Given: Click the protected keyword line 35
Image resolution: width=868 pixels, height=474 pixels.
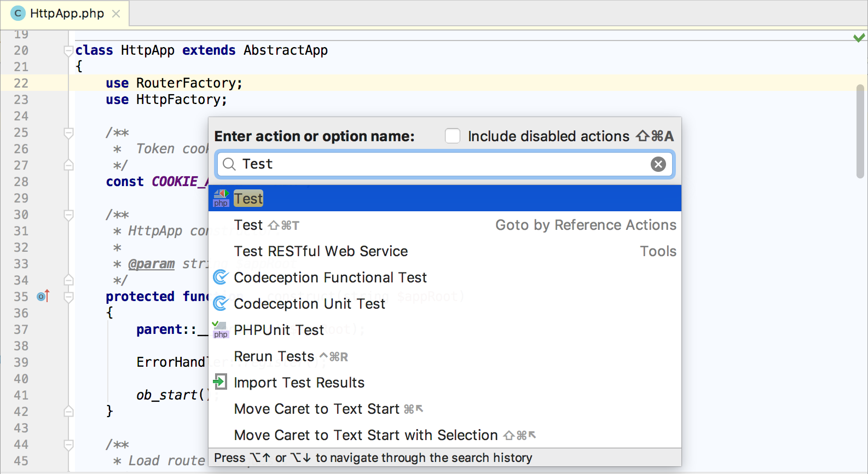Looking at the screenshot, I should pos(140,297).
